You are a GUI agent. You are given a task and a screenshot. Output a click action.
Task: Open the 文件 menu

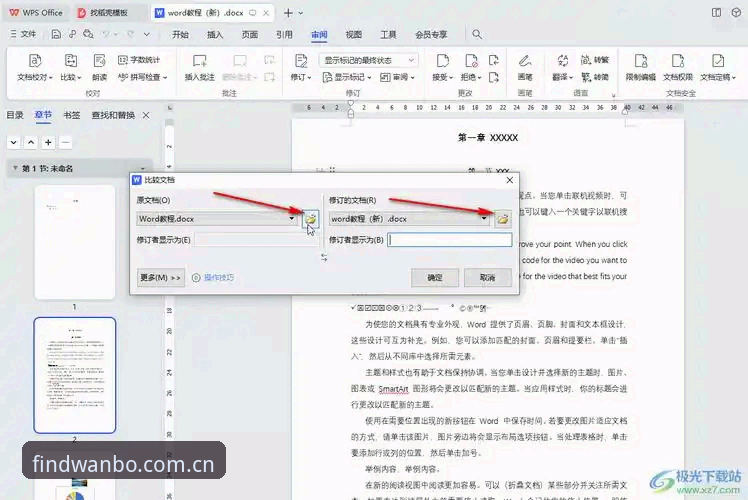coord(23,34)
